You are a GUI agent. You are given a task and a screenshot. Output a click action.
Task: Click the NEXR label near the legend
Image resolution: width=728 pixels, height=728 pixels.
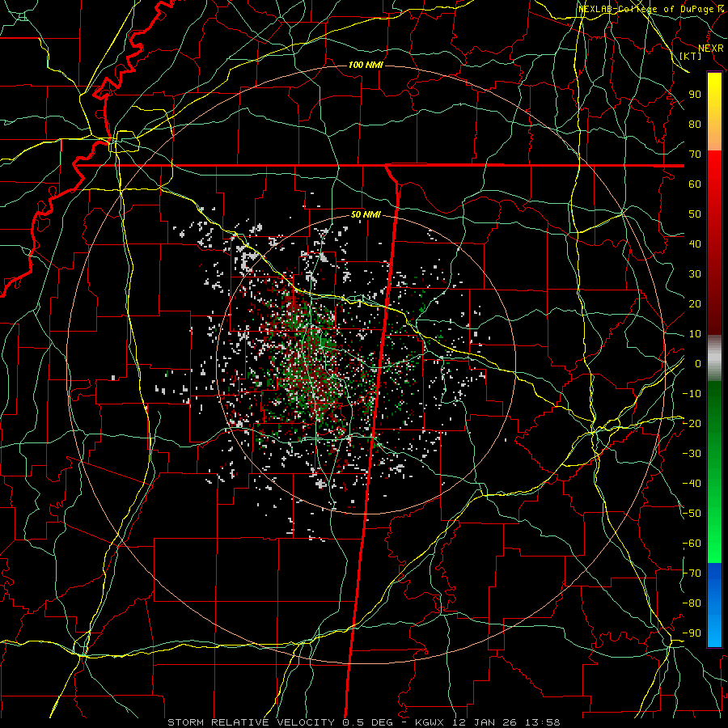point(711,49)
